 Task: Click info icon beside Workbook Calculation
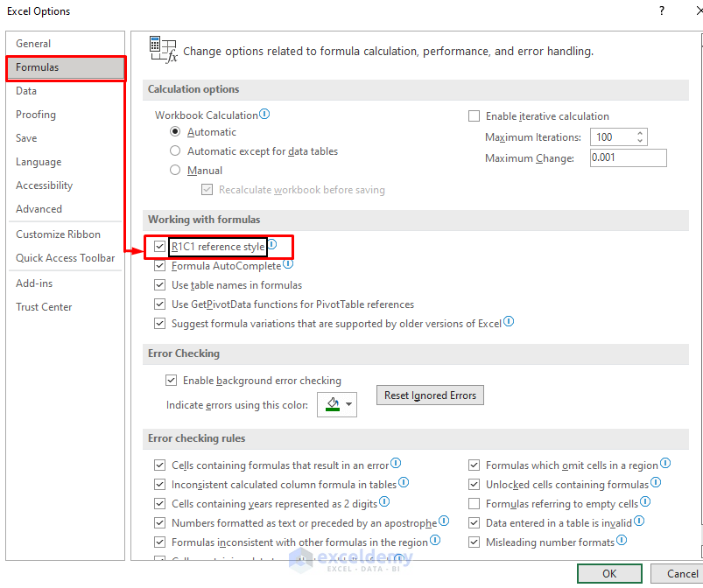tap(264, 115)
